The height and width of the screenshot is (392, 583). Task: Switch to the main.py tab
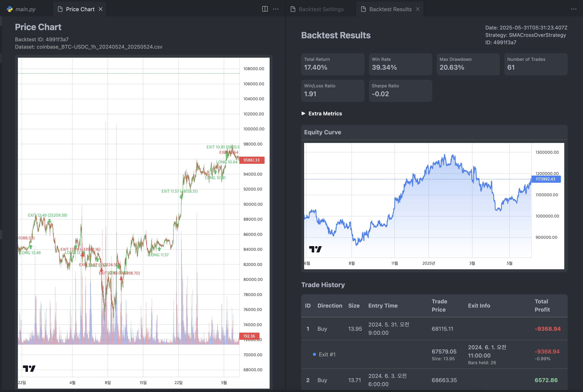25,9
